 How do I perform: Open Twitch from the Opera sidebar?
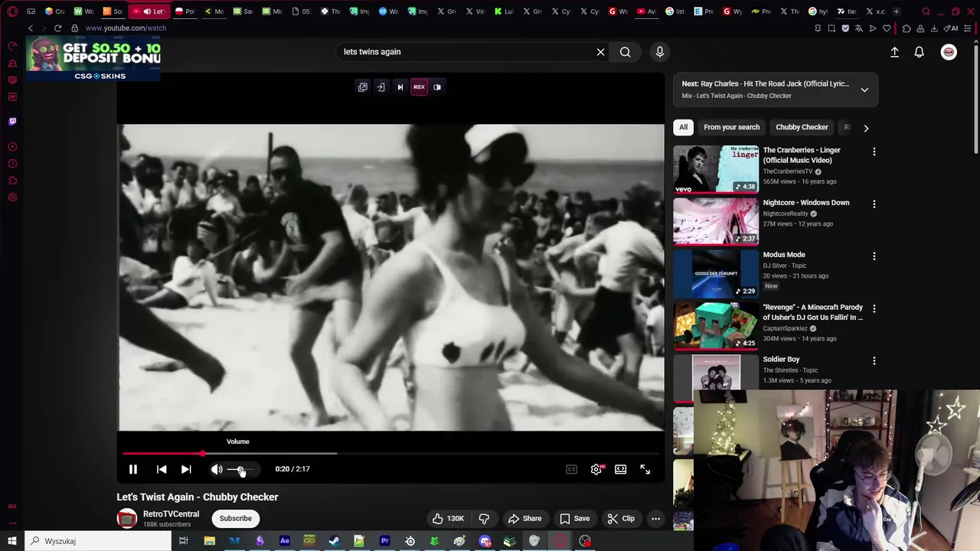(12, 122)
